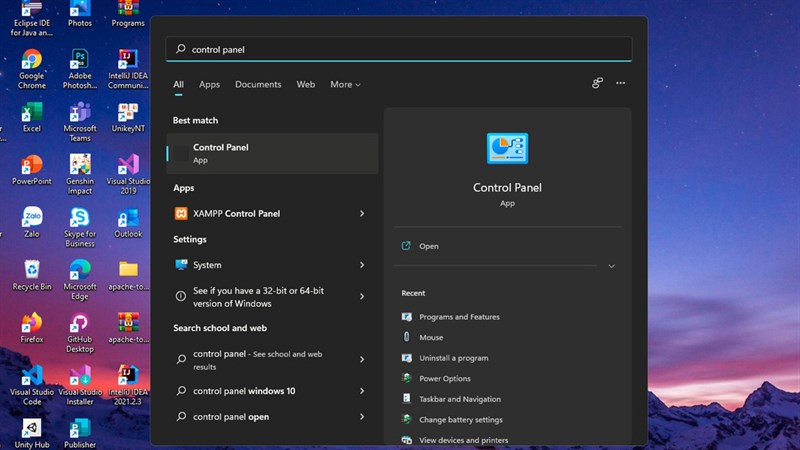Expand System settings result arrow
The image size is (800, 450).
pos(362,265)
